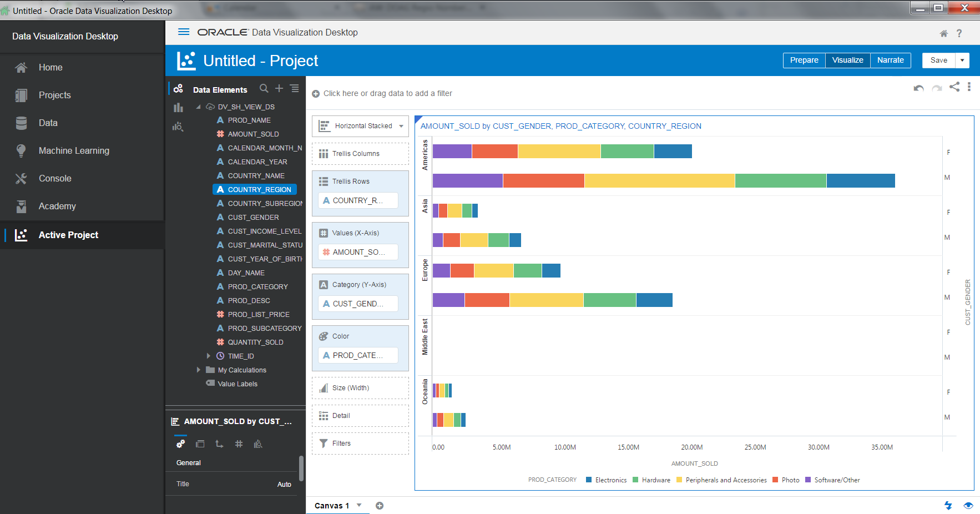This screenshot has height=514, width=980.
Task: Click the undo arrow icon
Action: click(x=918, y=88)
